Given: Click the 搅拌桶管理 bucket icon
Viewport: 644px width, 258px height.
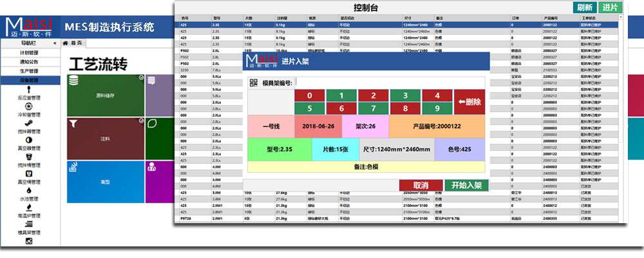Looking at the screenshot, I should pos(29,157).
